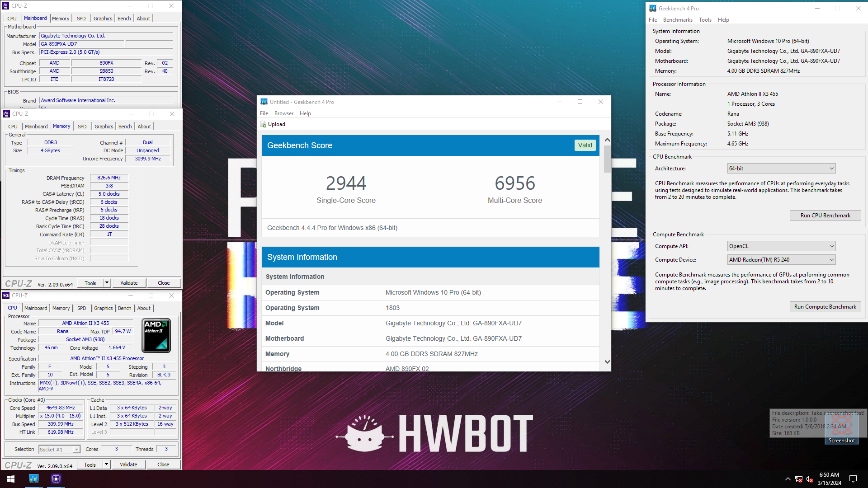
Task: Click the Core Voltage 1.664 V value
Action: [x=117, y=348]
